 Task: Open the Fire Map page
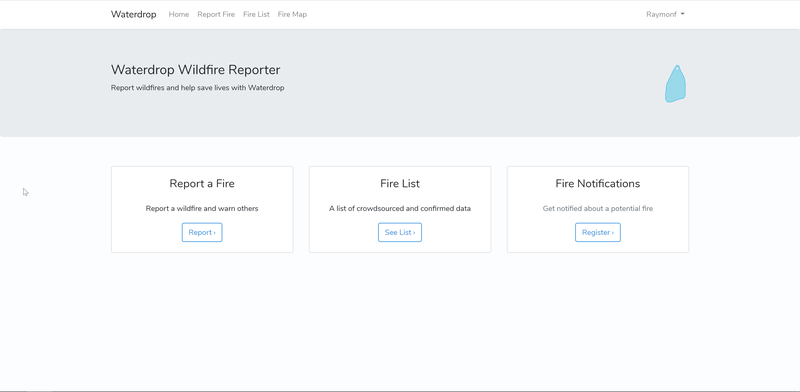292,14
